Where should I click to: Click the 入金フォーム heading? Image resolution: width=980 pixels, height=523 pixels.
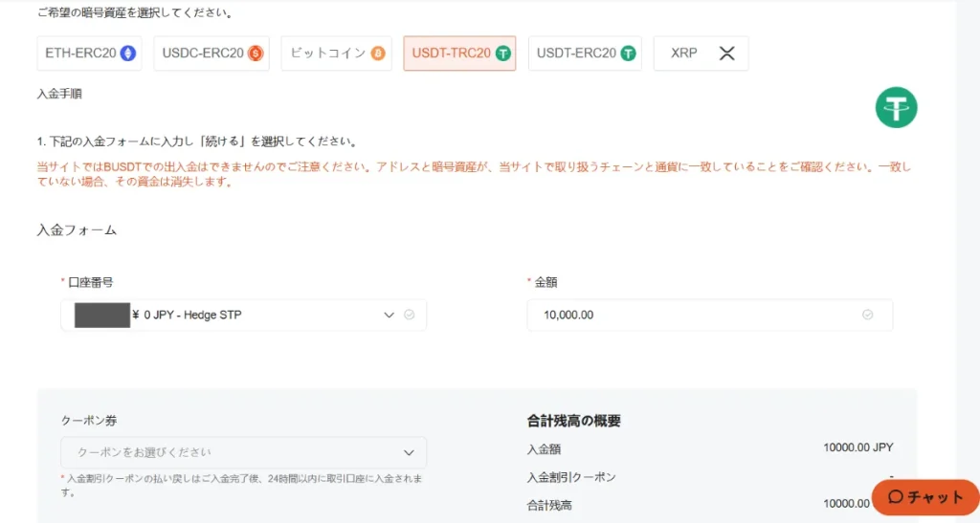pyautogui.click(x=77, y=229)
